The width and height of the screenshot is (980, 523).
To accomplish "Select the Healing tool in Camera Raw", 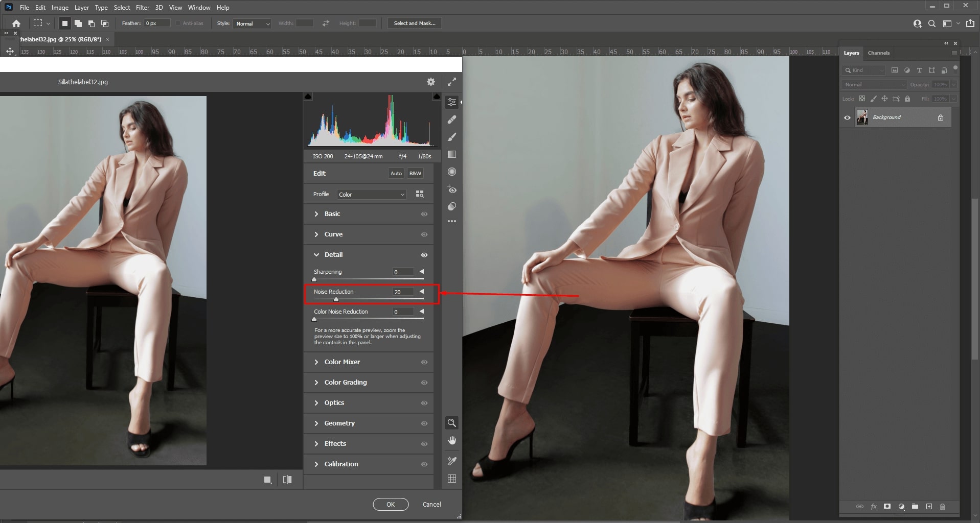I will [452, 120].
